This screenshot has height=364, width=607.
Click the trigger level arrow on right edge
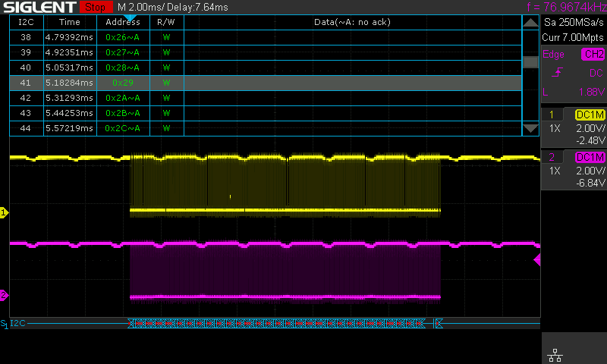pos(537,260)
